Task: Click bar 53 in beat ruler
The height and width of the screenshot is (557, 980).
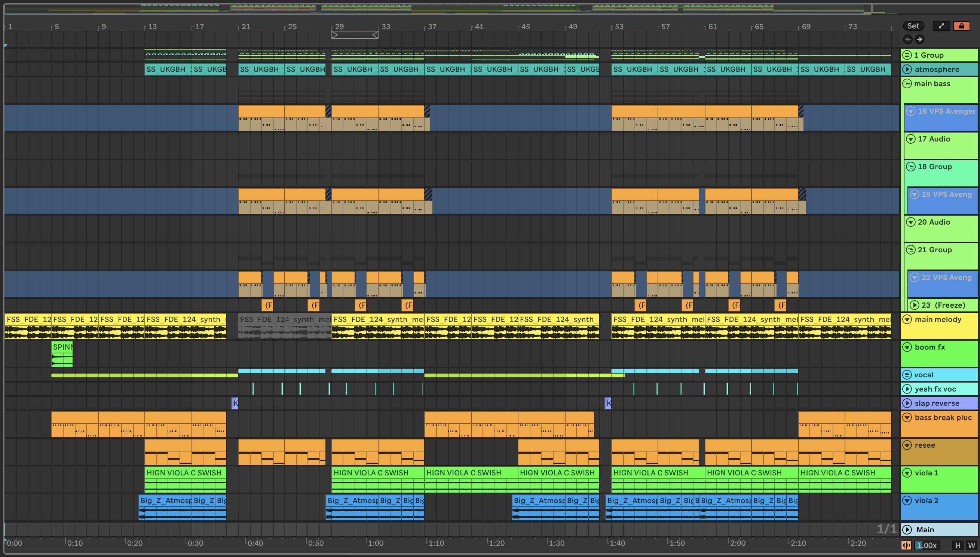Action: 619,27
